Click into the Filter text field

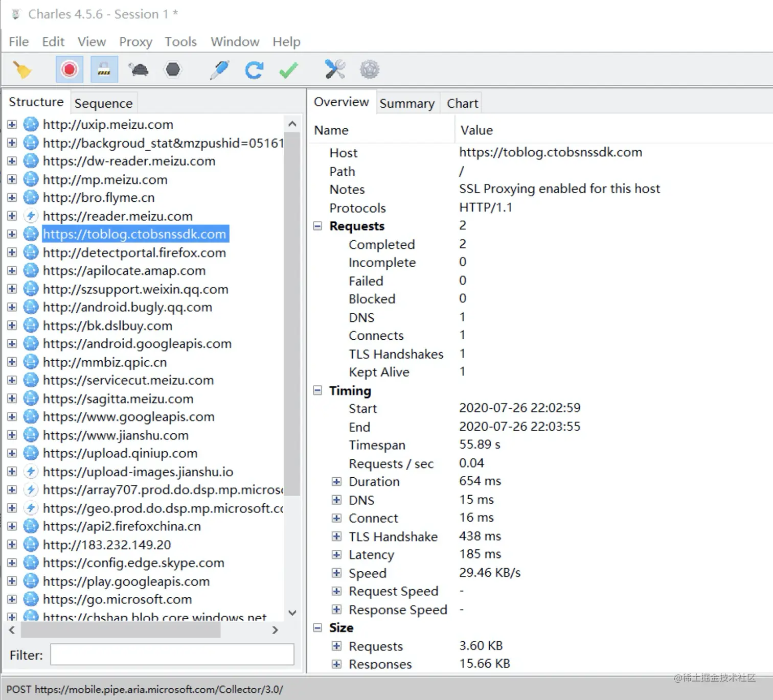click(172, 655)
